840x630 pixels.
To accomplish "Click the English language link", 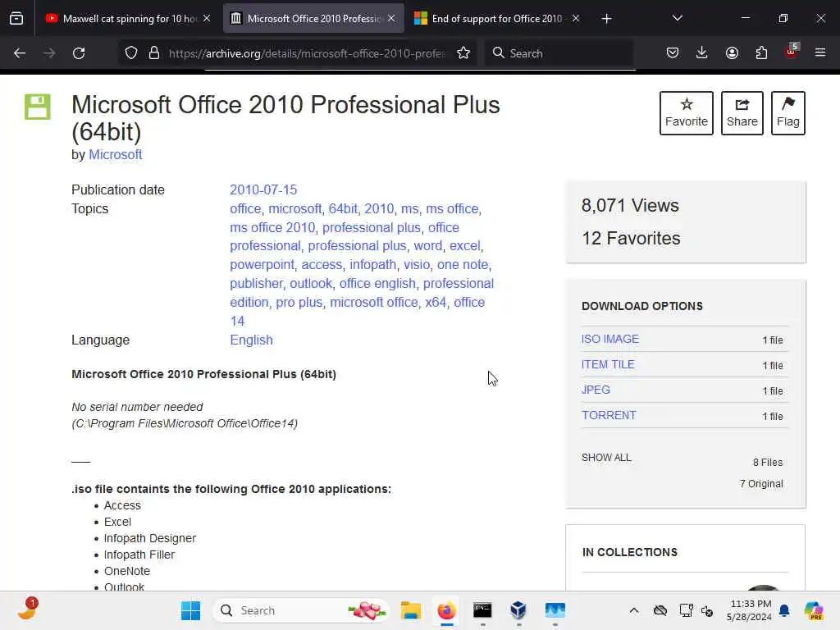I will 251,340.
